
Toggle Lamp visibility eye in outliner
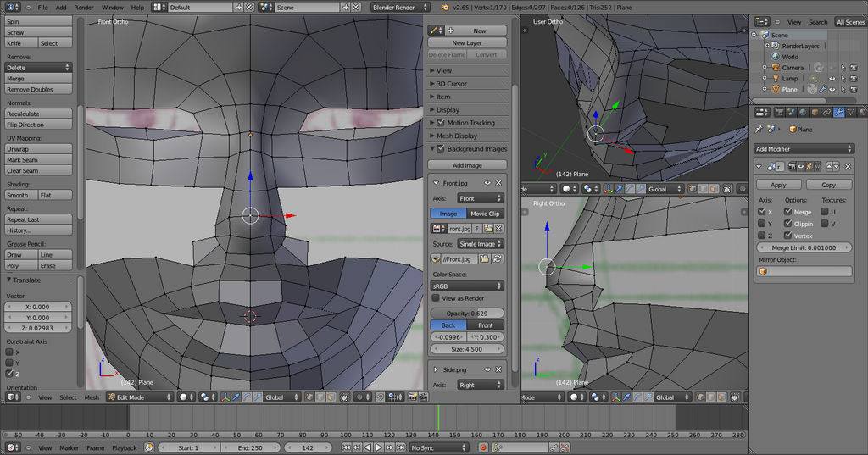point(832,78)
